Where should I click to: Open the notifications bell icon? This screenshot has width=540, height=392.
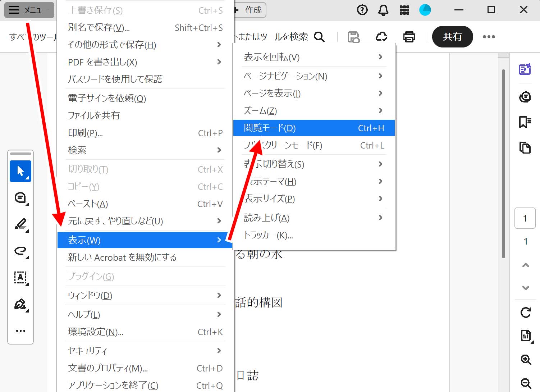coord(383,10)
